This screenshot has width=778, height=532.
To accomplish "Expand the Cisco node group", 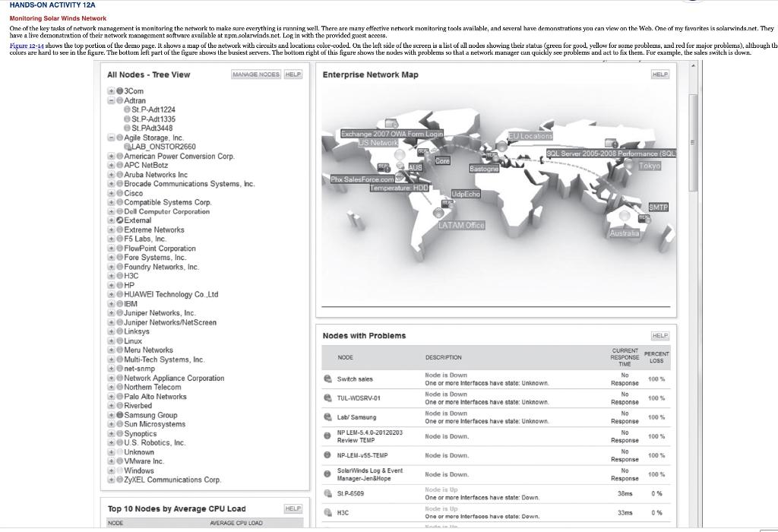I will 111,193.
